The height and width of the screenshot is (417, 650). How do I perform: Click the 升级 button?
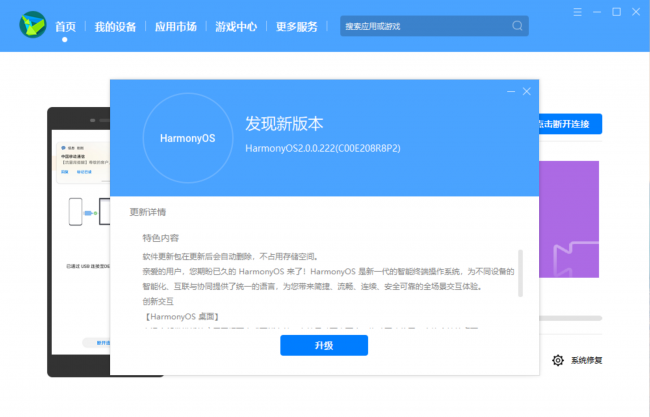click(324, 345)
